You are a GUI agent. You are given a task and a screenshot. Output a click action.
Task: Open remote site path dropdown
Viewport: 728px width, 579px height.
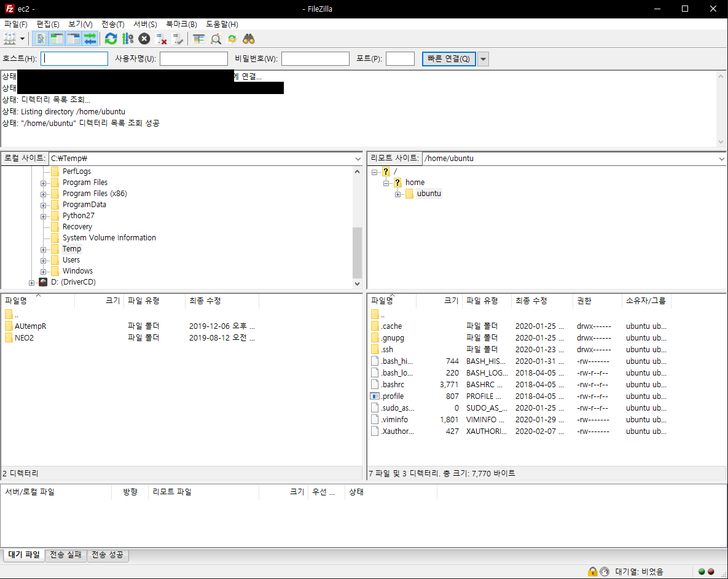pyautogui.click(x=721, y=159)
